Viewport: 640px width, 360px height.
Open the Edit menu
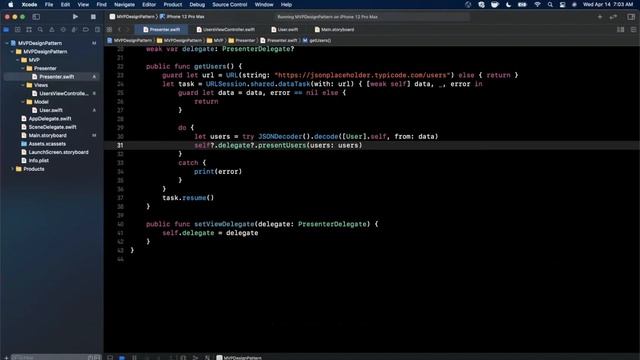65,4
